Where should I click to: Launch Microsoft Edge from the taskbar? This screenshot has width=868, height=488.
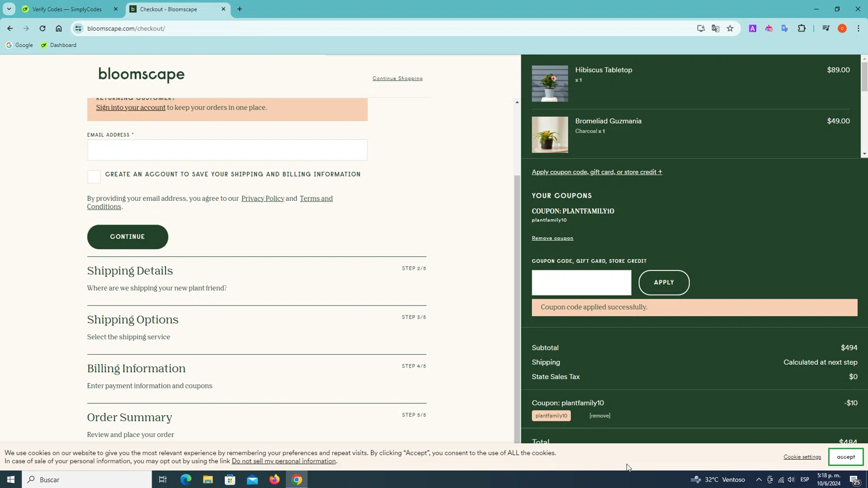(186, 479)
